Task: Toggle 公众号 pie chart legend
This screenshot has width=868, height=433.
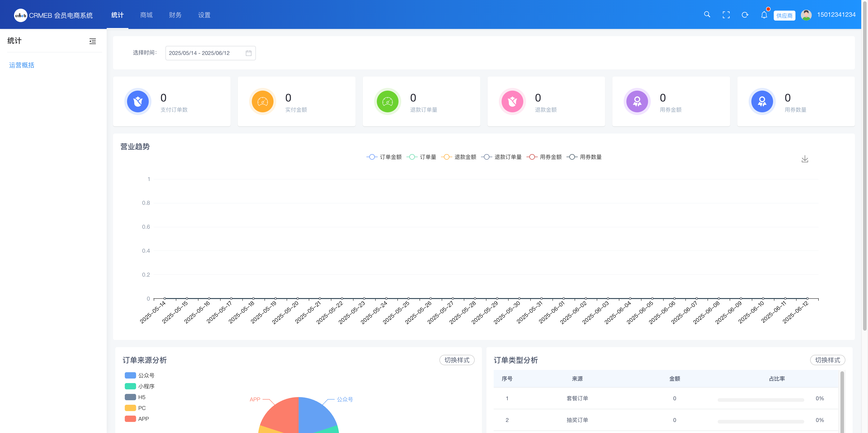Action: tap(139, 375)
